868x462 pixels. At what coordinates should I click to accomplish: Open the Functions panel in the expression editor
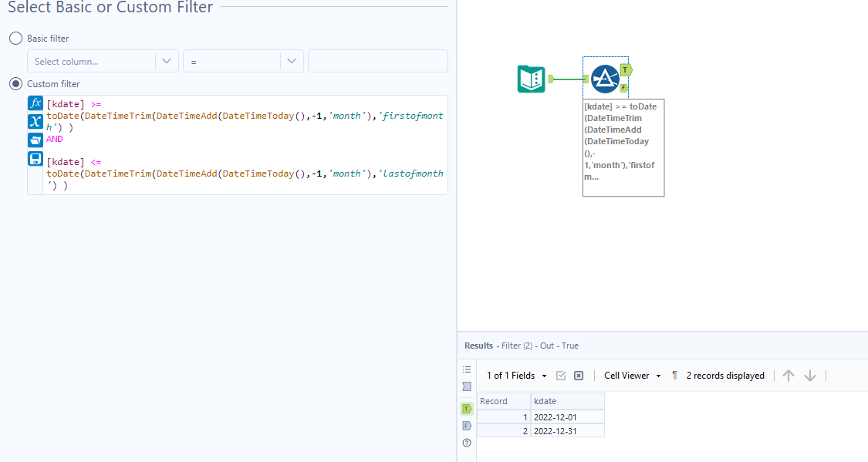point(35,103)
